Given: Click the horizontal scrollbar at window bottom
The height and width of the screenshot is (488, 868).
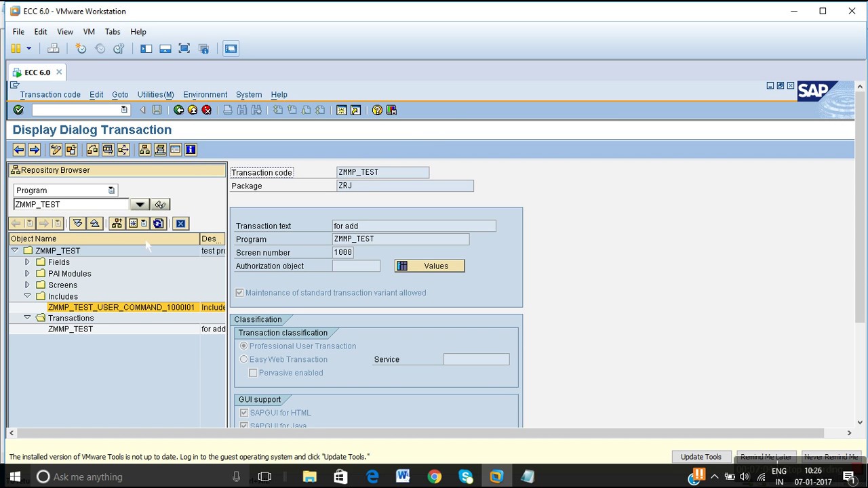Looking at the screenshot, I should click(x=419, y=432).
